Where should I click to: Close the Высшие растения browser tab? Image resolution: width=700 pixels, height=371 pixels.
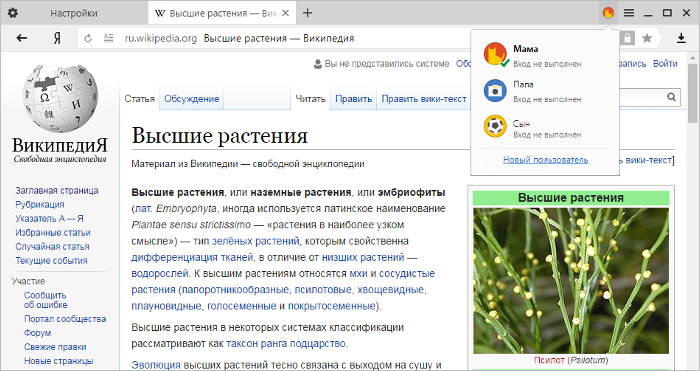(x=286, y=13)
